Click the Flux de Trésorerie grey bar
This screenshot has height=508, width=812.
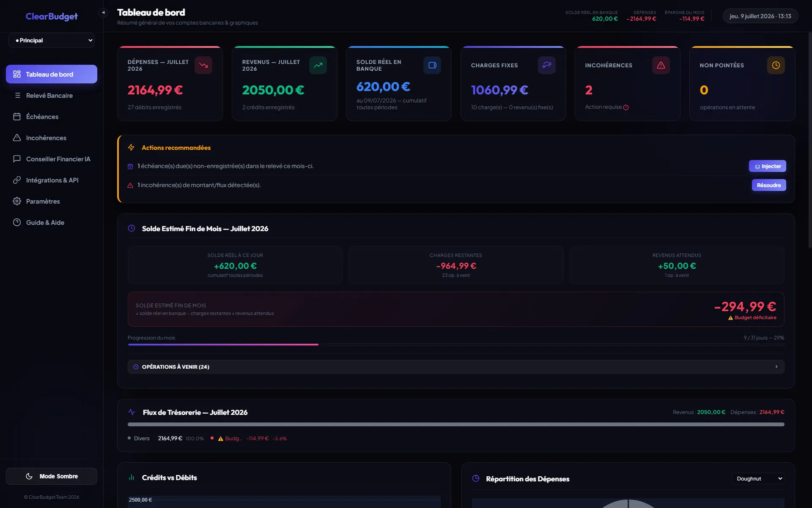click(456, 424)
